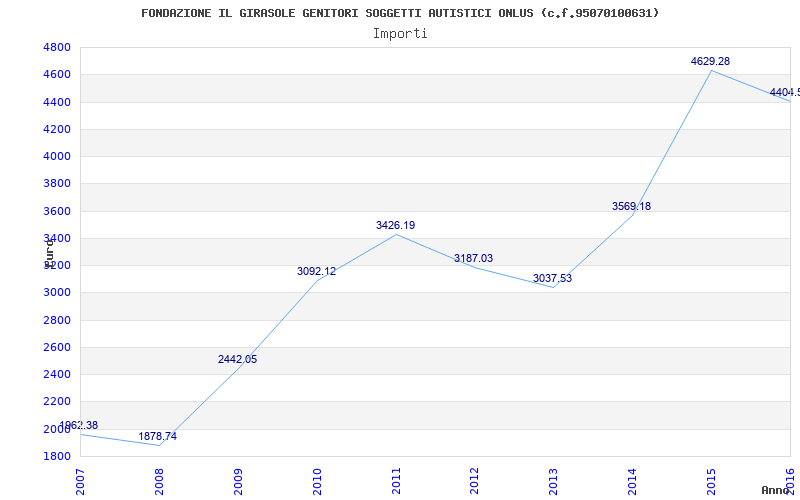Click the chart title FONDAZIONE IL GIRASOLE
Image resolution: width=800 pixels, height=500 pixels.
pos(400,13)
